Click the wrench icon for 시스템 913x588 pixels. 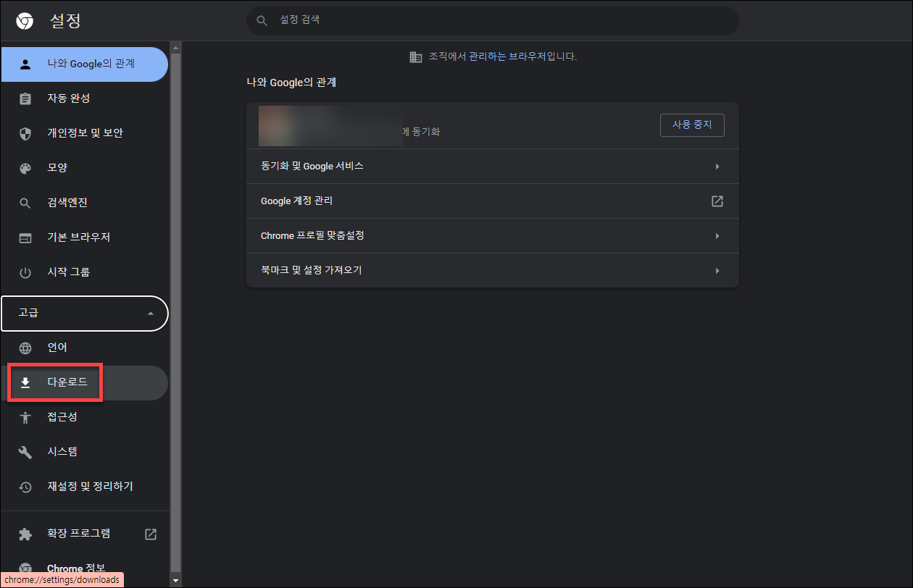(25, 452)
